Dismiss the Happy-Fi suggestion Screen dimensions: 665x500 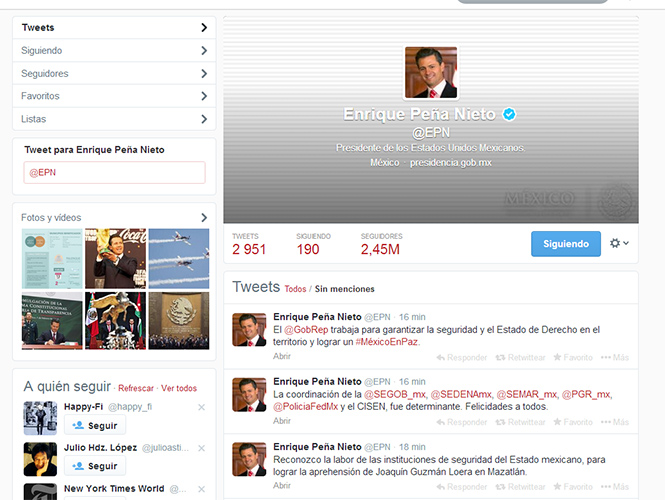201,407
